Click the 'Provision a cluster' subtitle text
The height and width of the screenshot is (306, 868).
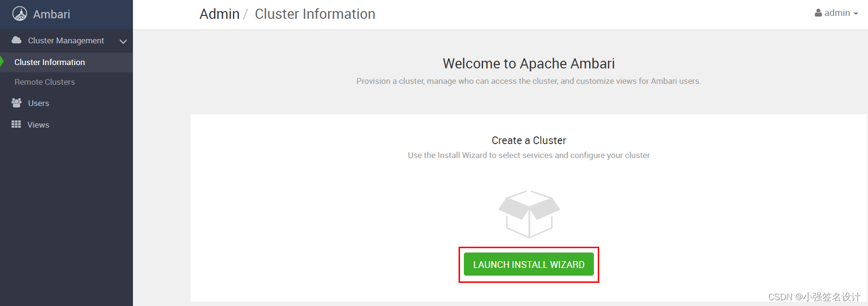point(529,81)
